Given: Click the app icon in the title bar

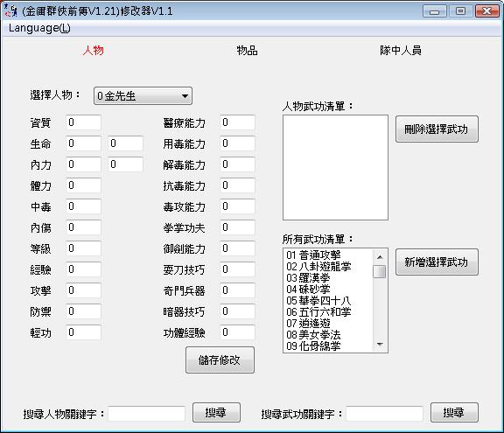Looking at the screenshot, I should coord(10,10).
